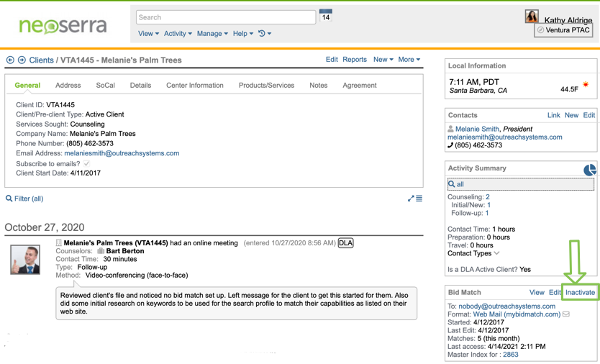Image resolution: width=600 pixels, height=364 pixels.
Task: Open the calendar icon beside search
Action: coord(325,16)
